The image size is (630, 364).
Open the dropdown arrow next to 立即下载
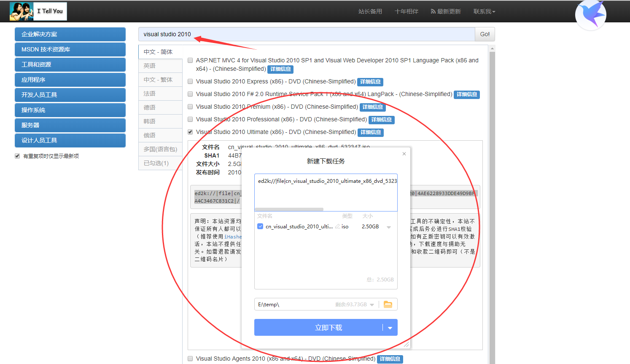click(x=390, y=328)
